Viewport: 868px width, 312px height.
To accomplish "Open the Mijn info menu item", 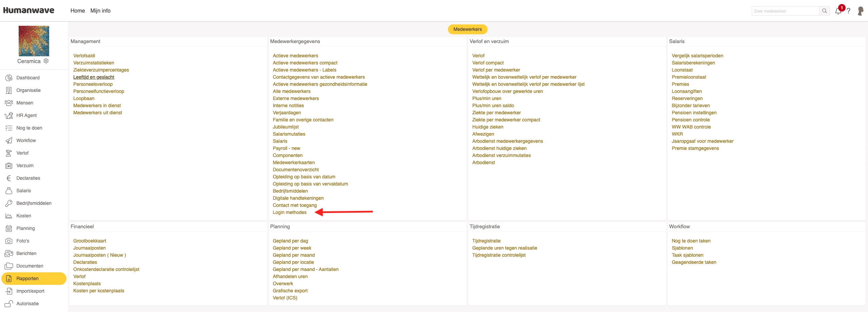I will [100, 11].
